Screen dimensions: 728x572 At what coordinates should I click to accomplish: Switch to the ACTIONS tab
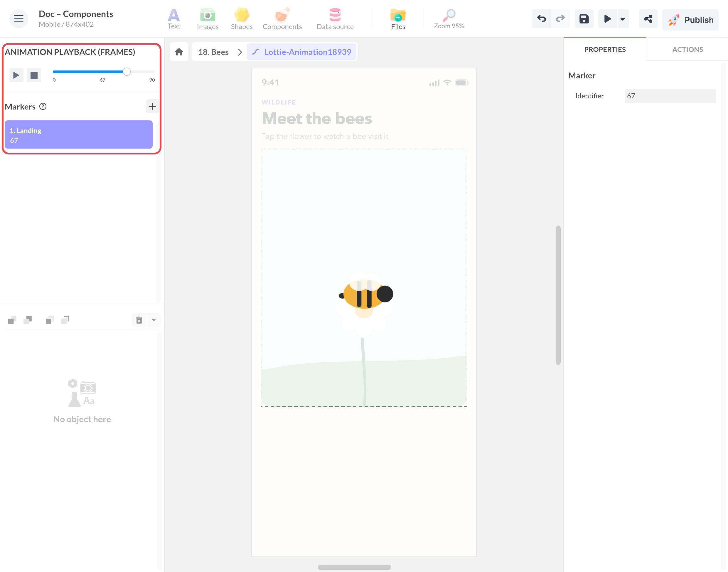(687, 49)
